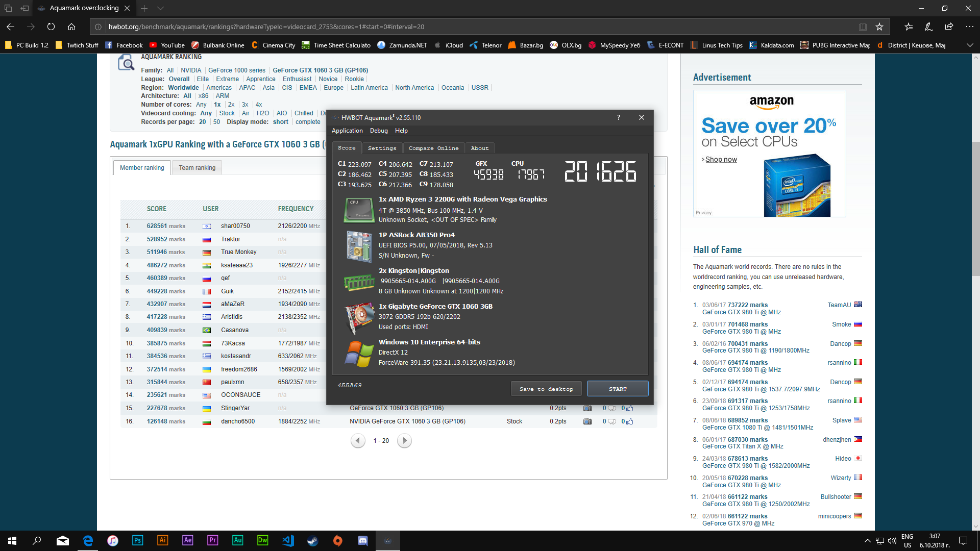Open After Effects from the taskbar
980x551 pixels.
pos(188,540)
